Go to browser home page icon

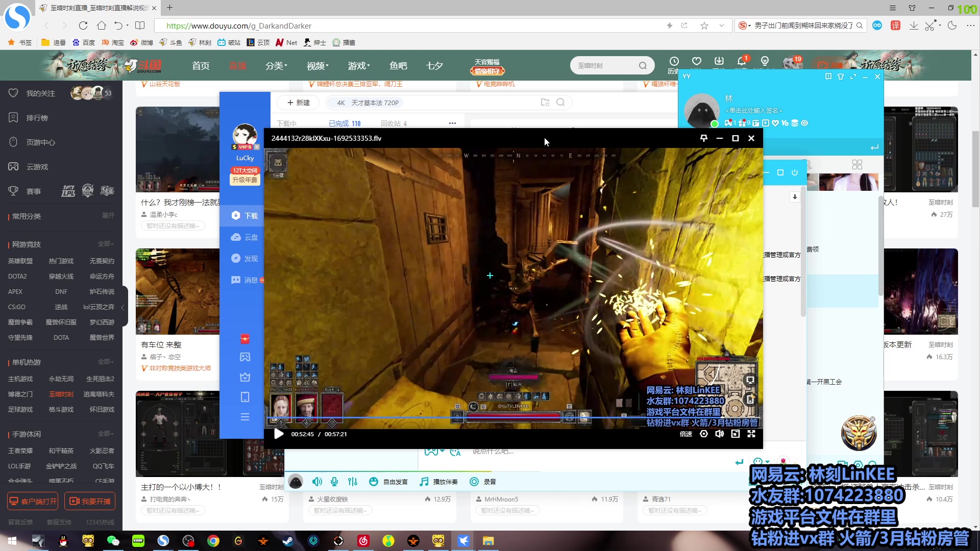pos(102,26)
